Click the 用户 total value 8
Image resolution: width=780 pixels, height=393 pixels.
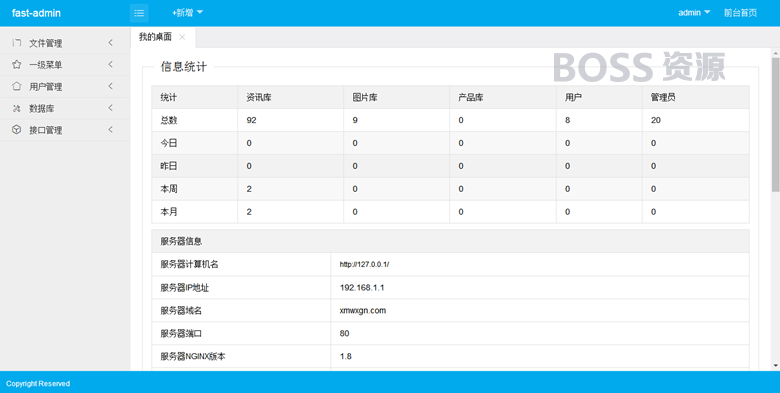[x=568, y=120]
